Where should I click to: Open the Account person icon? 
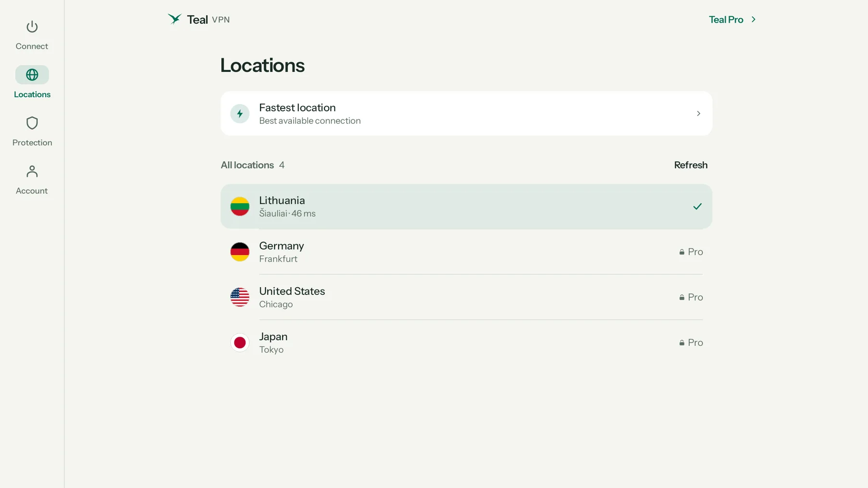tap(32, 171)
